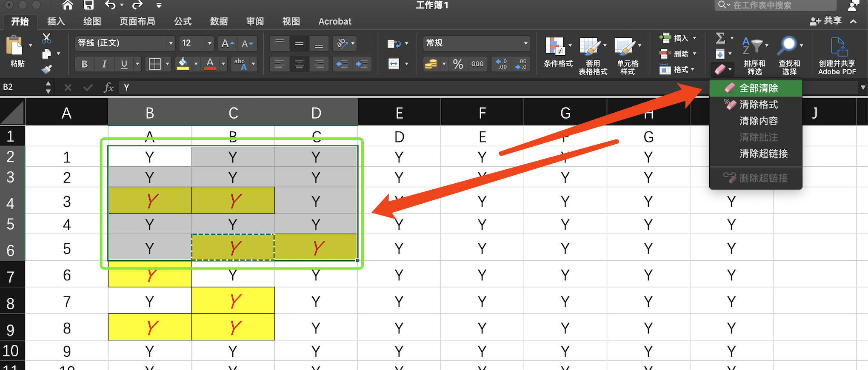The height and width of the screenshot is (370, 868).
Task: Click the wrap text icon
Action: click(394, 43)
